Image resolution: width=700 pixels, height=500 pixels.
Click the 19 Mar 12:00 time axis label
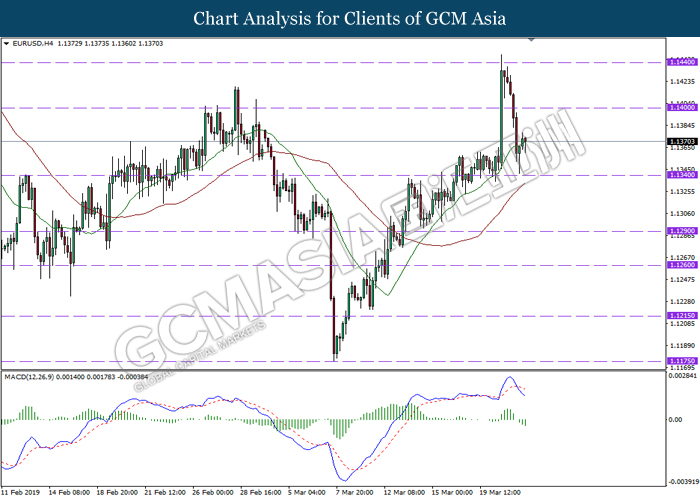coord(500,492)
